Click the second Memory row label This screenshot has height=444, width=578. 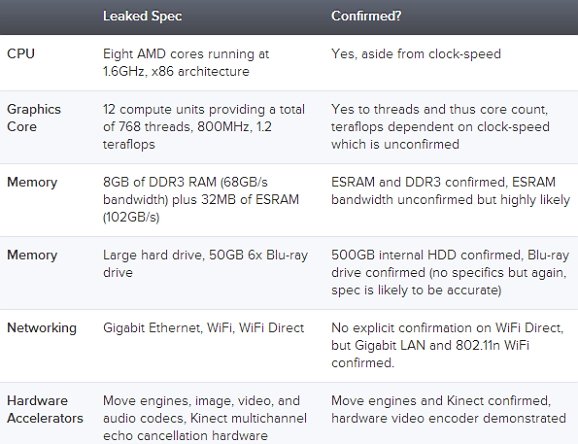coord(32,255)
